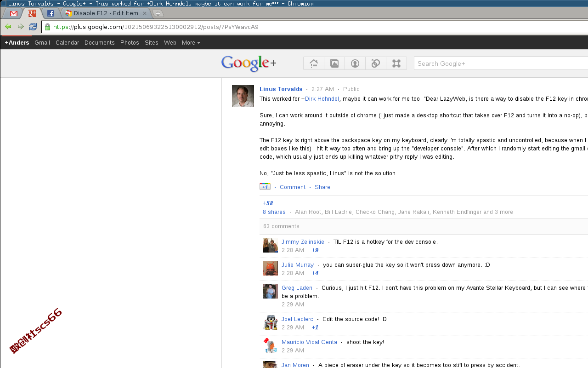Viewport: 588px width, 368px height.
Task: Open Web from the Google bar
Action: [170, 43]
